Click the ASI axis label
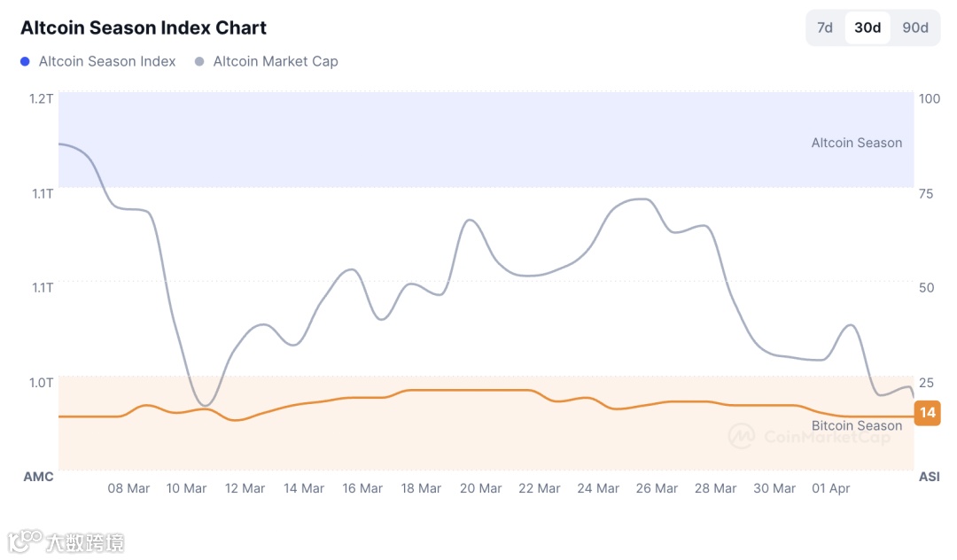The image size is (957, 560). coord(929,477)
